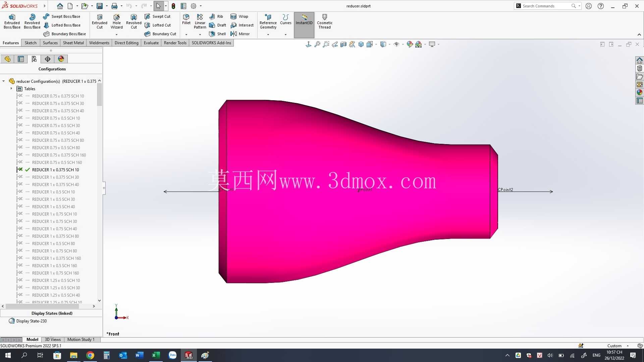The image size is (644, 362).
Task: Switch to the Sheet Metal tab
Action: pos(73,43)
